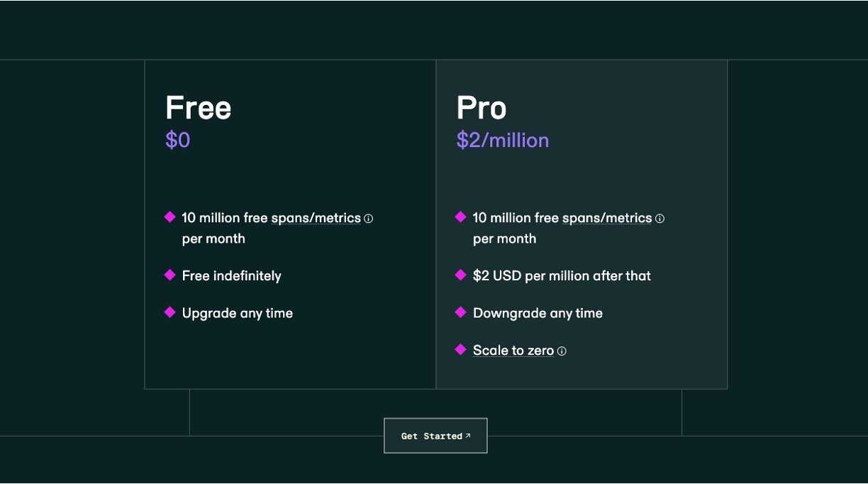Click the $0 price label

178,140
